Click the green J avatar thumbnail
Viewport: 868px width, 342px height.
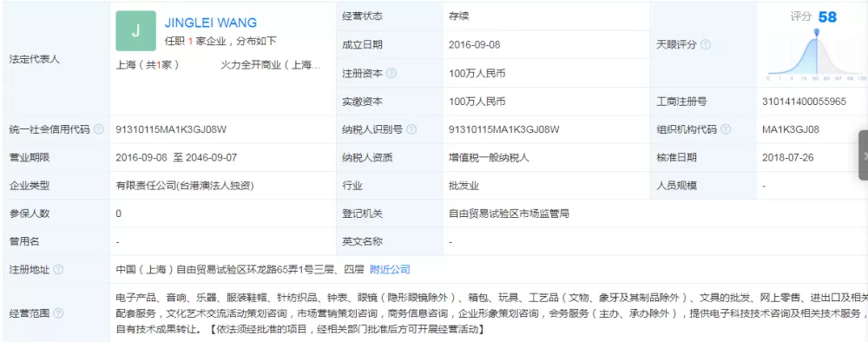pos(135,31)
